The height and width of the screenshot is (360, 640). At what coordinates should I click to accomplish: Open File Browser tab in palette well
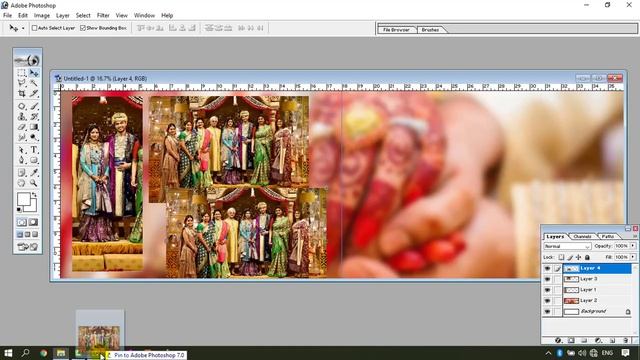pyautogui.click(x=396, y=30)
